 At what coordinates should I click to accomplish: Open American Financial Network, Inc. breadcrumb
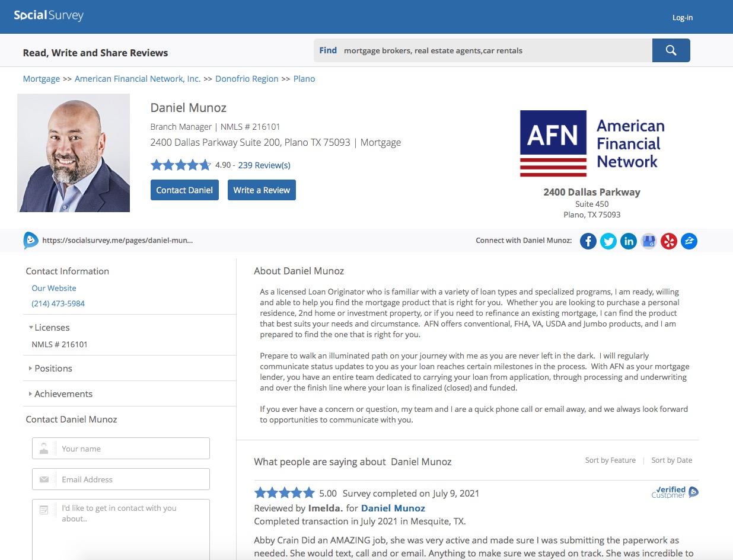138,78
